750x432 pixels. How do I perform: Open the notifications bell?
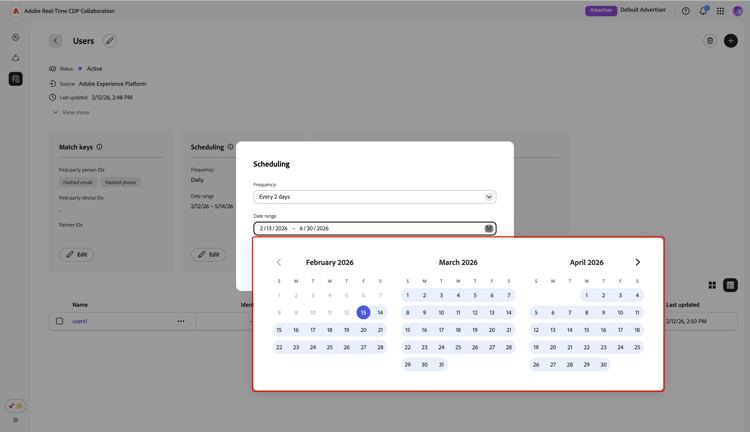tap(703, 11)
